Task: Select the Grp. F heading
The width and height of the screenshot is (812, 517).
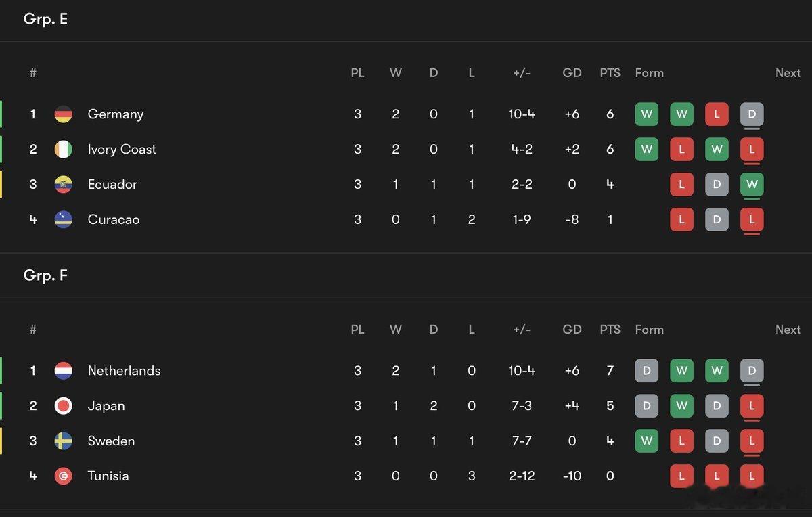Action: pos(45,275)
